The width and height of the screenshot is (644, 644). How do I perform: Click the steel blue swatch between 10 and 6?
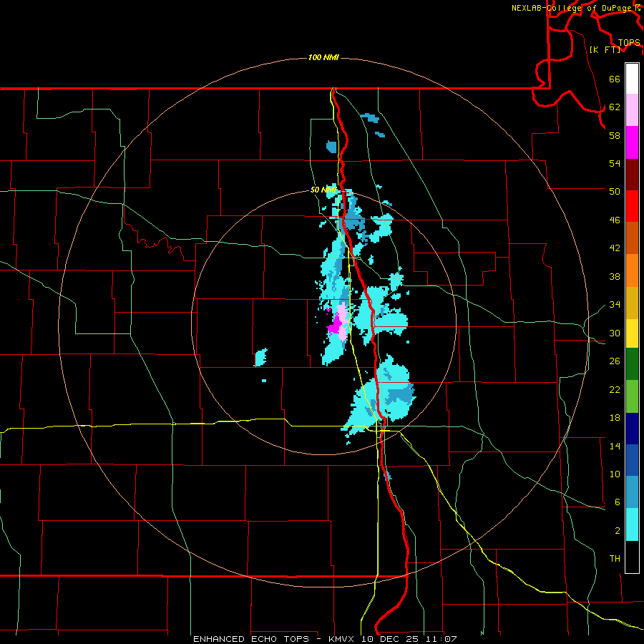632,492
